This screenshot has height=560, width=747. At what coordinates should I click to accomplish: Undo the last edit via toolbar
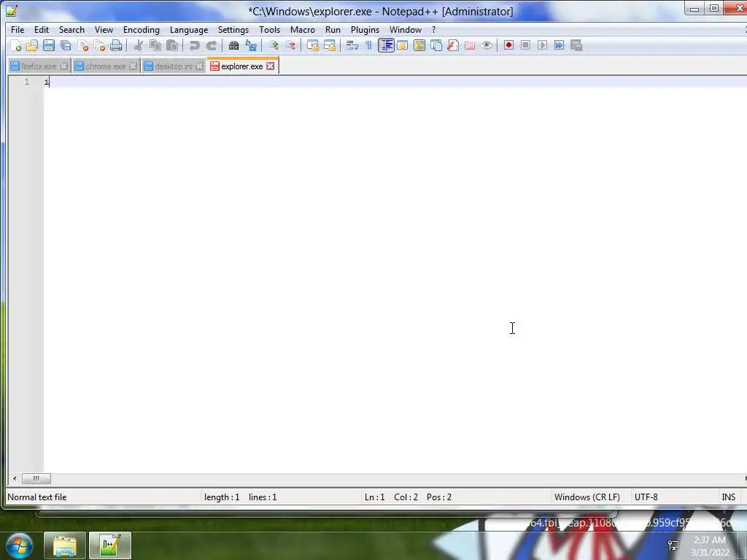194,46
